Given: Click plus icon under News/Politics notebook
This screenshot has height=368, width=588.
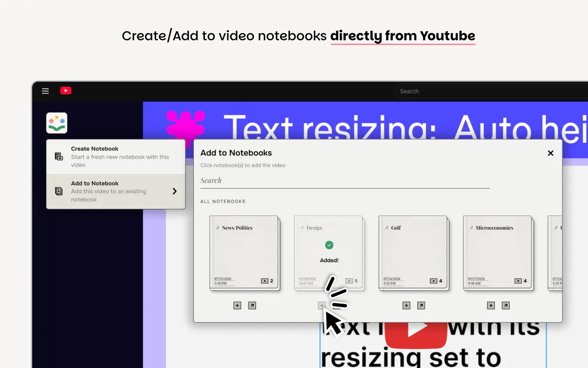Looking at the screenshot, I should (237, 305).
